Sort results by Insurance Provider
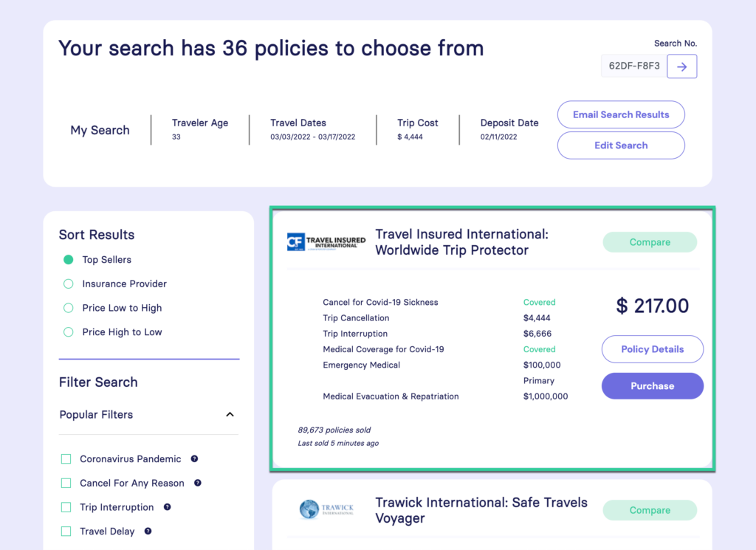 point(67,283)
